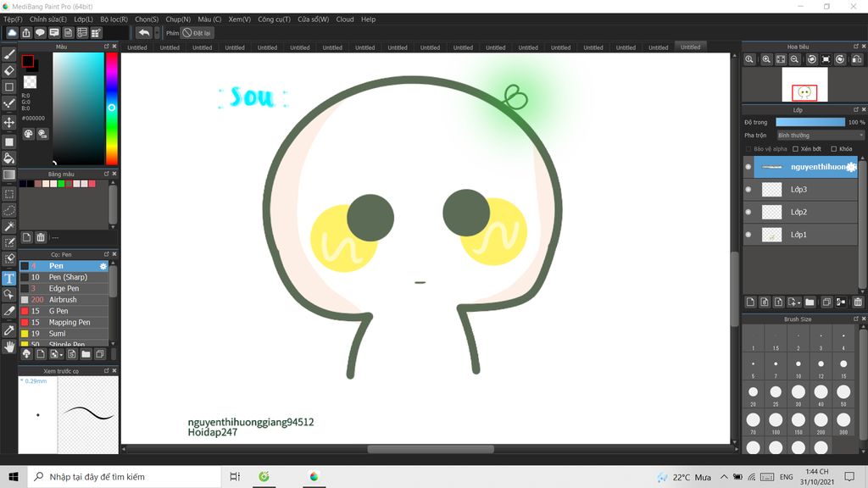The width and height of the screenshot is (868, 488).
Task: Open the Cloud menu
Action: point(345,19)
